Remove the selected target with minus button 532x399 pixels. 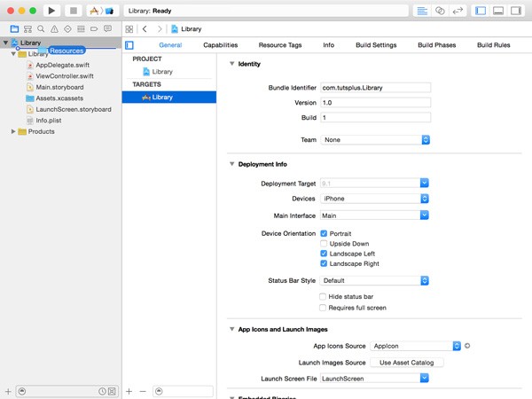143,391
